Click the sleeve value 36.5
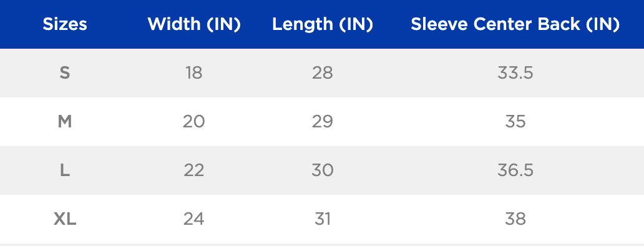 pyautogui.click(x=515, y=170)
